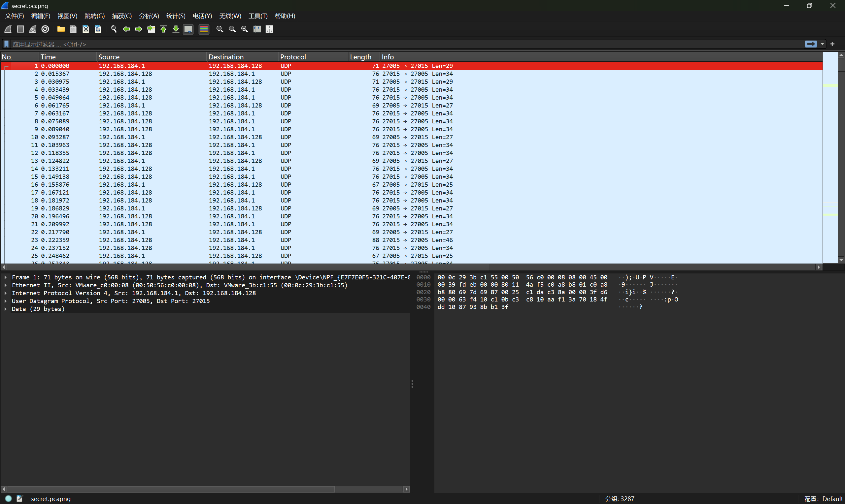Zoom in on packet text
This screenshot has width=845, height=504.
coord(220,29)
